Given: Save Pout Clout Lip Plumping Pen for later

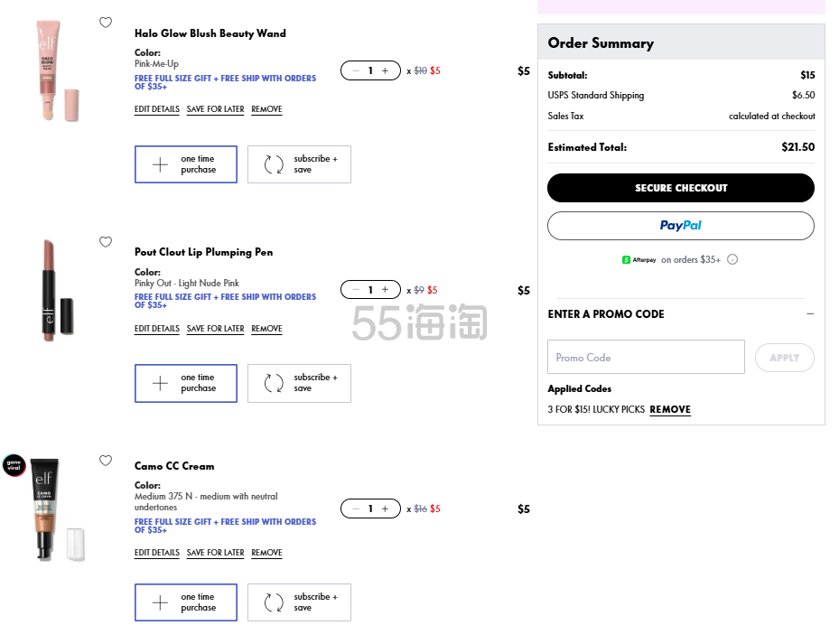Looking at the screenshot, I should point(215,329).
